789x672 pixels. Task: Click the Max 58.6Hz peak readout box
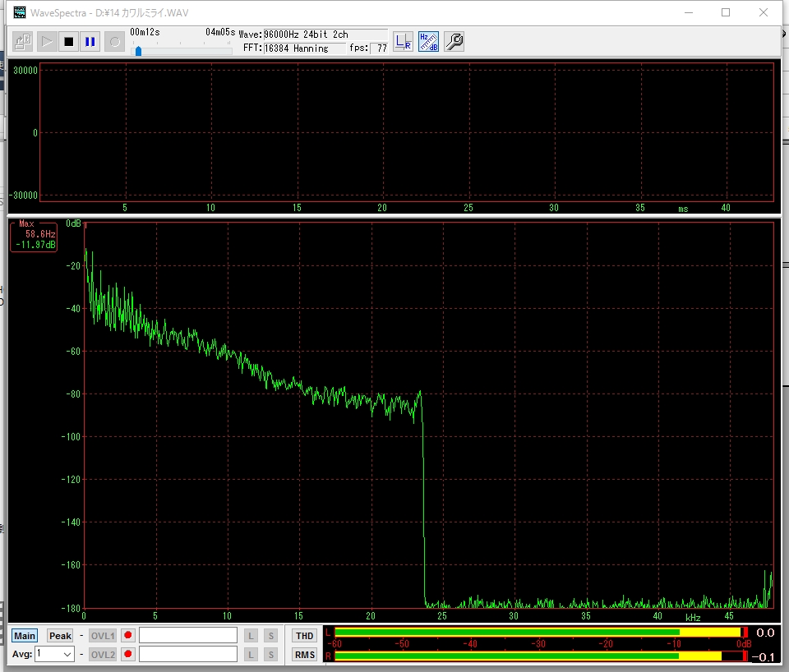33,237
